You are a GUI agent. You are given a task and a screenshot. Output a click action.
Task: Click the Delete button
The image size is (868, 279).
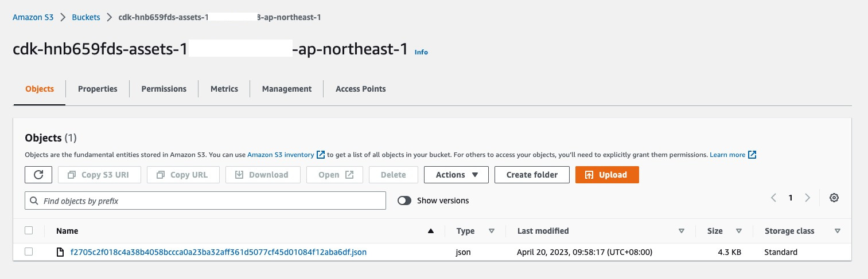(394, 175)
